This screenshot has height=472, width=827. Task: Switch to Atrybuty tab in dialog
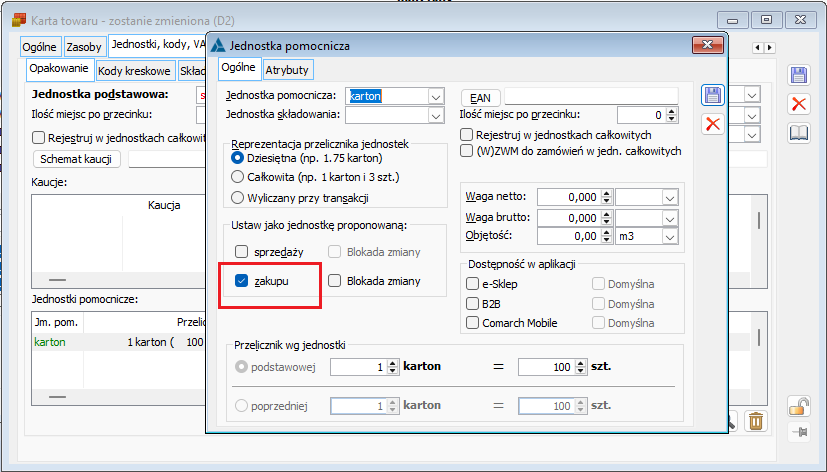coord(287,70)
